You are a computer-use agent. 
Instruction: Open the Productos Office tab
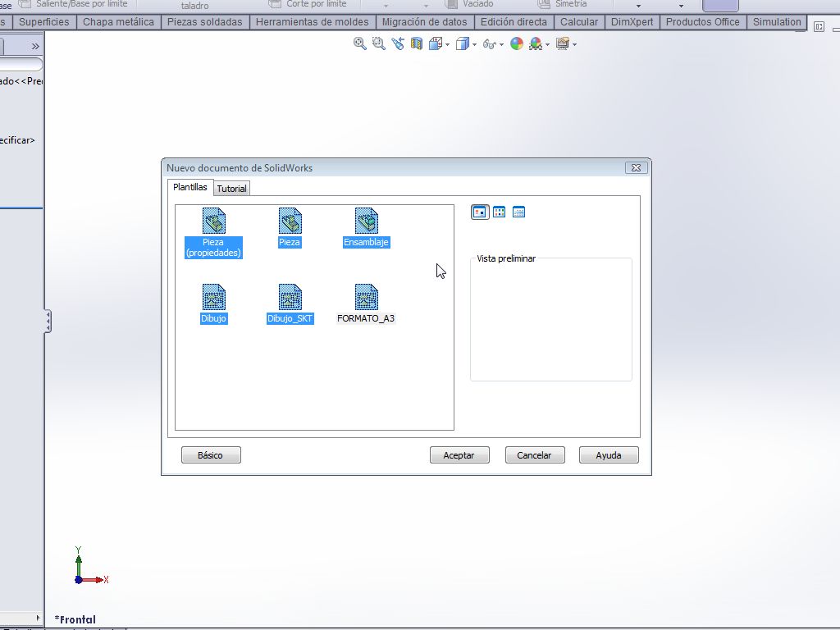point(703,22)
